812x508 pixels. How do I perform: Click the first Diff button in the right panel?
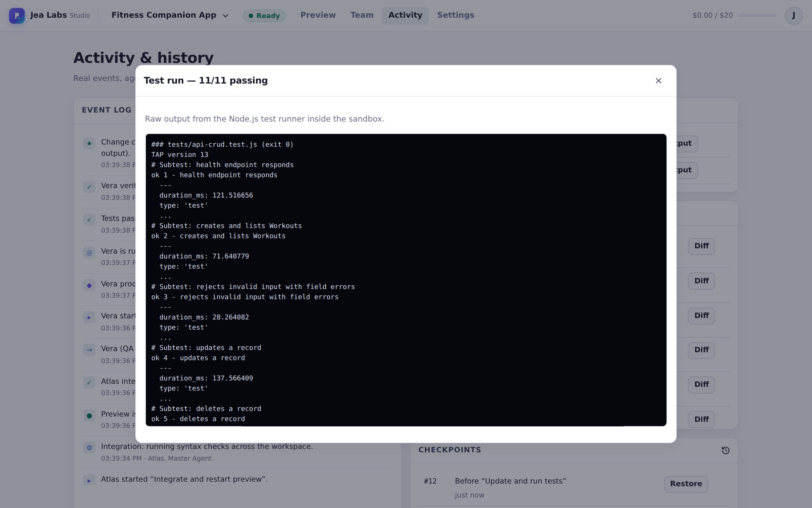pos(701,246)
